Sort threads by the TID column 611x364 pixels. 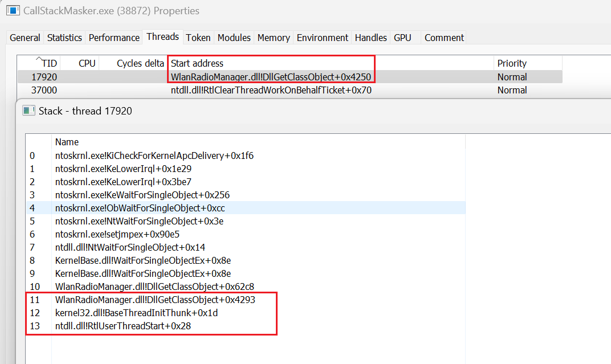click(x=50, y=63)
